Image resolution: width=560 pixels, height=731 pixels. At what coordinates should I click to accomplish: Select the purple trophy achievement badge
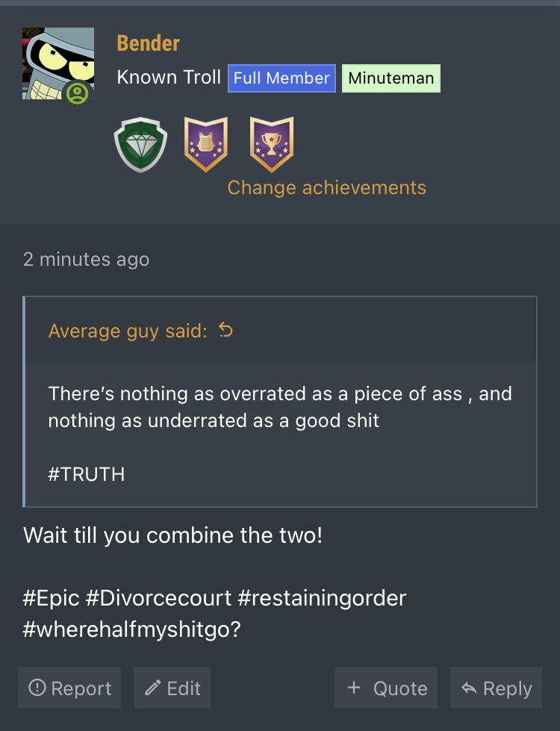click(271, 144)
